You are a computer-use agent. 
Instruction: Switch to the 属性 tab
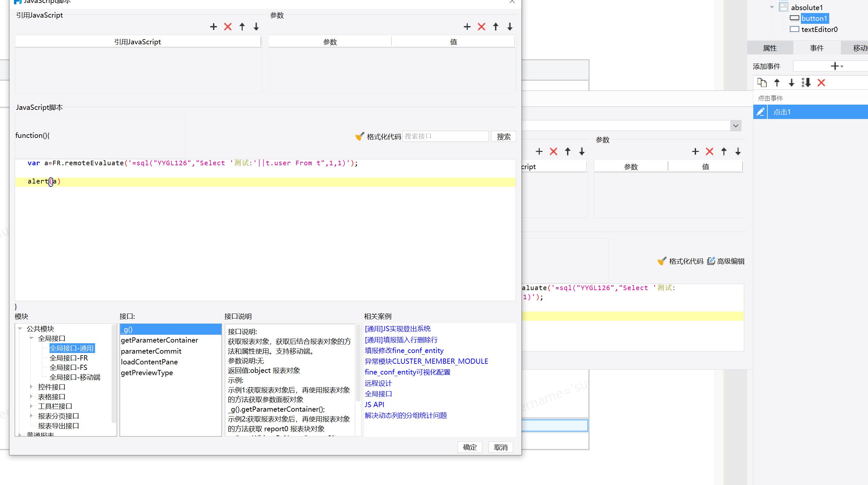[770, 48]
